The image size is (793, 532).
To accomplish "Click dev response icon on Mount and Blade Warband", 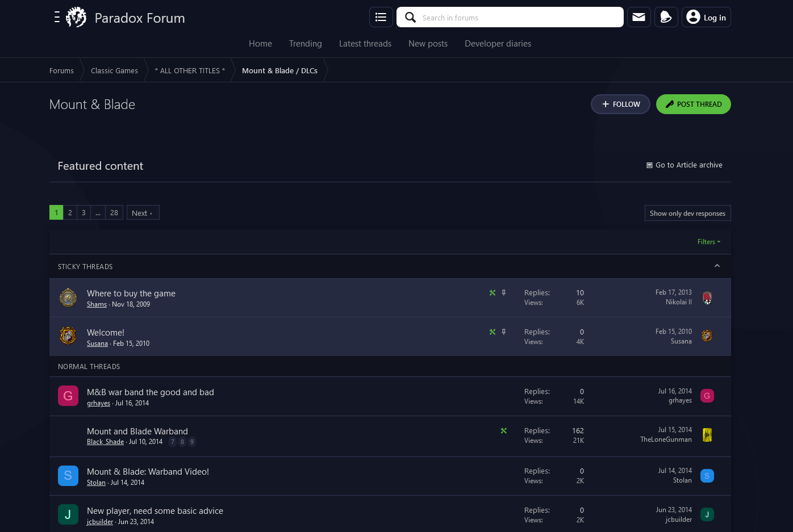I will pos(504,431).
